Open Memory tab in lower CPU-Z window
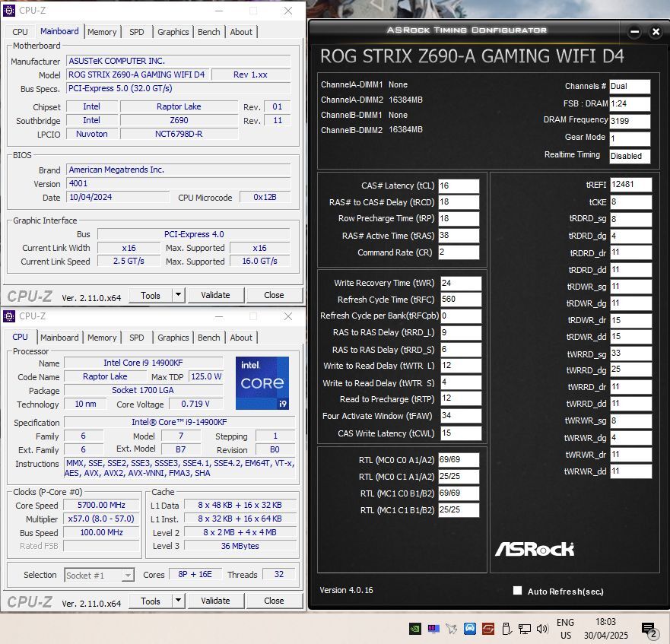The width and height of the screenshot is (670, 644). [102, 338]
